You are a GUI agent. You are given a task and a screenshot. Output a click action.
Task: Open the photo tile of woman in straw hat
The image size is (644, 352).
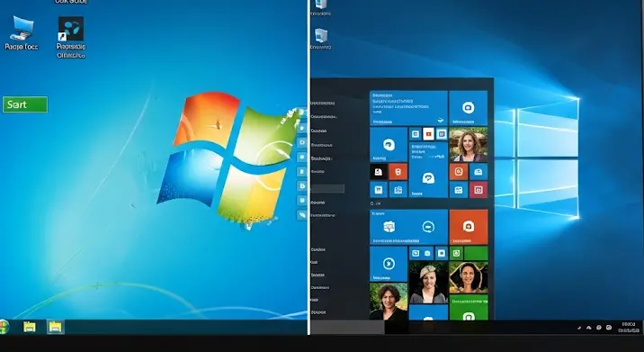point(469,277)
